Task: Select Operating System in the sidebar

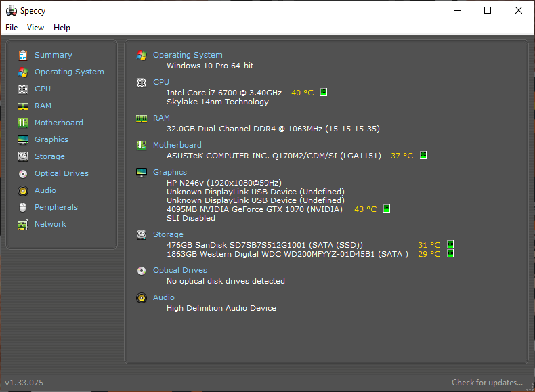Action: [69, 72]
